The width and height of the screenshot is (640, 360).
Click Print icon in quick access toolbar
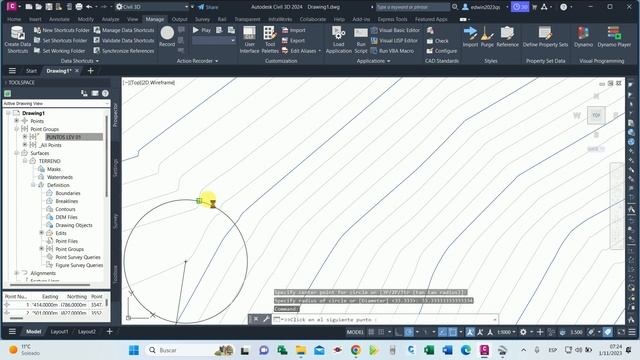[x=79, y=7]
